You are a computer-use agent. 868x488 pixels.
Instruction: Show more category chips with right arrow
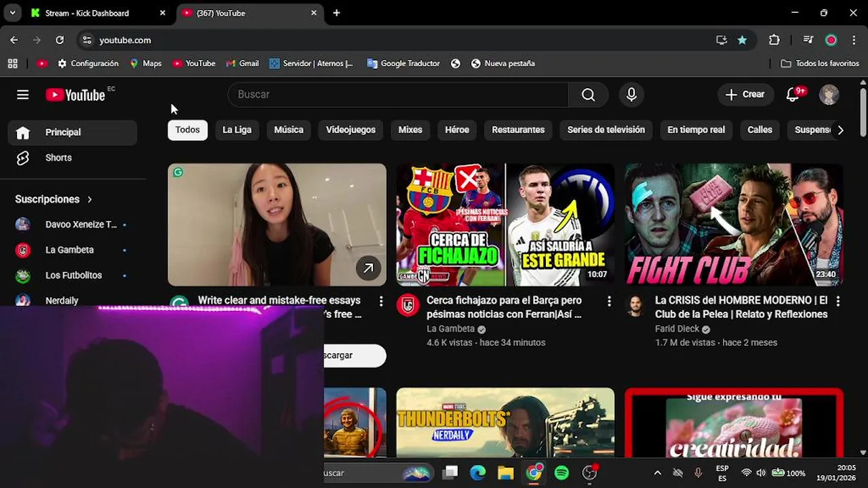(x=840, y=130)
